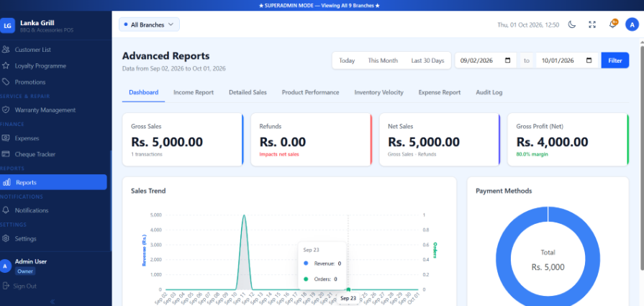Open Loyalty Programme page
Image resolution: width=644 pixels, height=306 pixels.
[53, 66]
